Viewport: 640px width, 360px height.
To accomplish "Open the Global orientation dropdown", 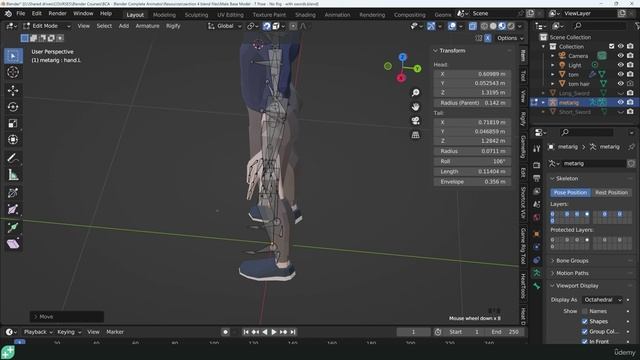I will (224, 26).
